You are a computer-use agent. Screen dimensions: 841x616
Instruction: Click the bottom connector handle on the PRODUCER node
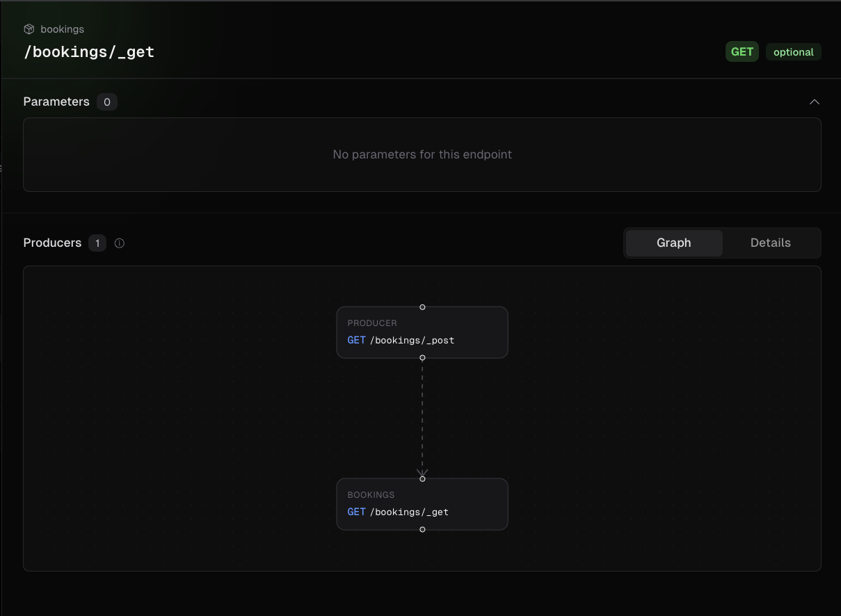[422, 357]
